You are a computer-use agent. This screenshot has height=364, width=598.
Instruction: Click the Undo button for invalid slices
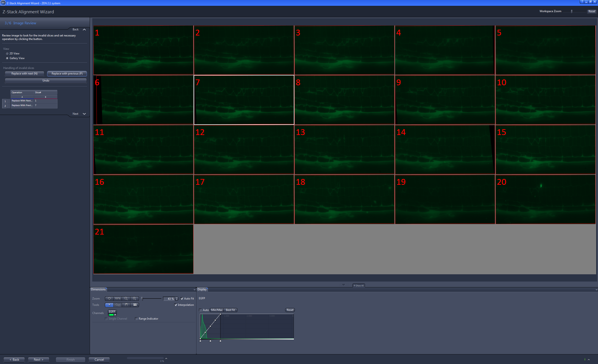click(x=46, y=80)
